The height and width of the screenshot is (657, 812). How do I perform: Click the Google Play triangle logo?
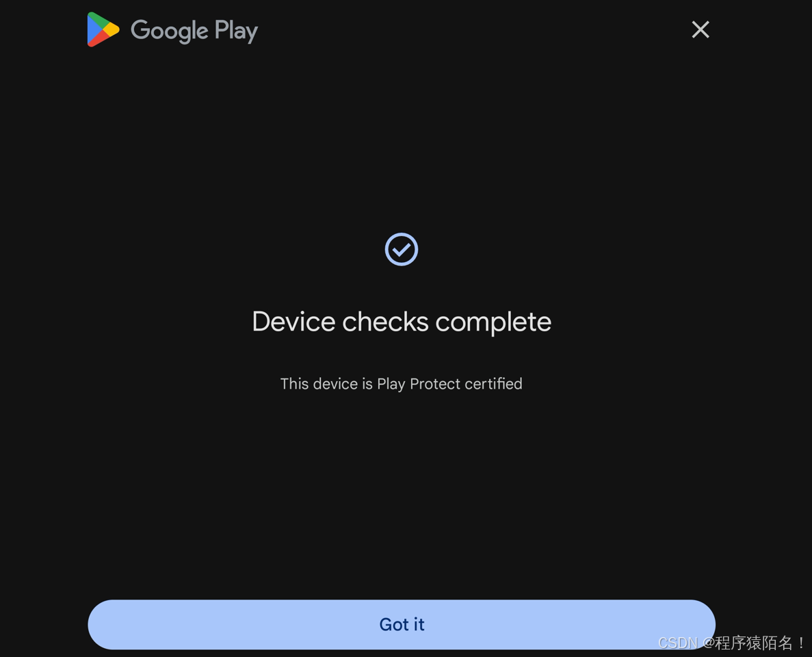[103, 29]
